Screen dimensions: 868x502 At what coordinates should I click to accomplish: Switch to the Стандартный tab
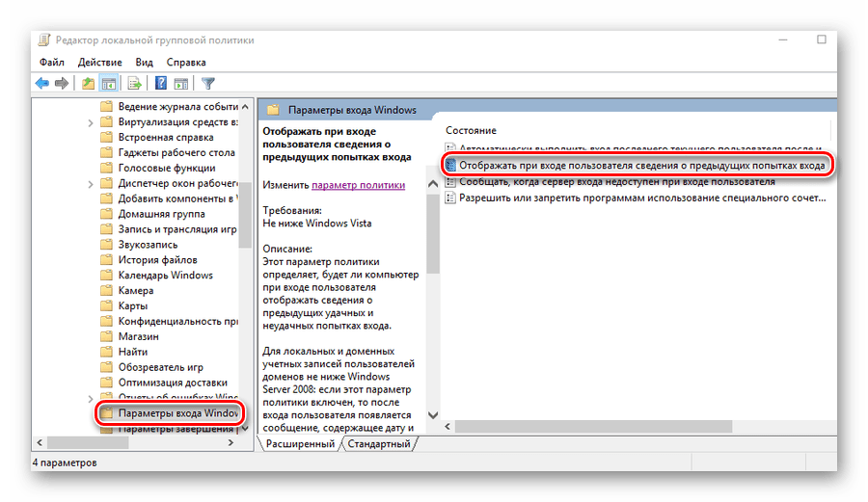379,444
